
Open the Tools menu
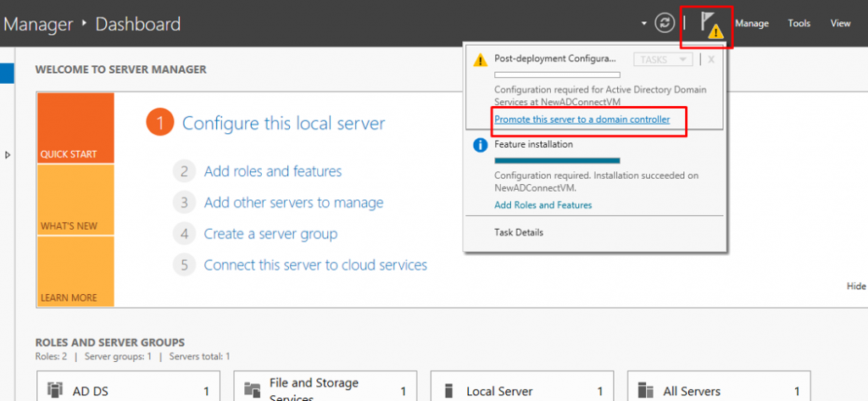[x=798, y=24]
